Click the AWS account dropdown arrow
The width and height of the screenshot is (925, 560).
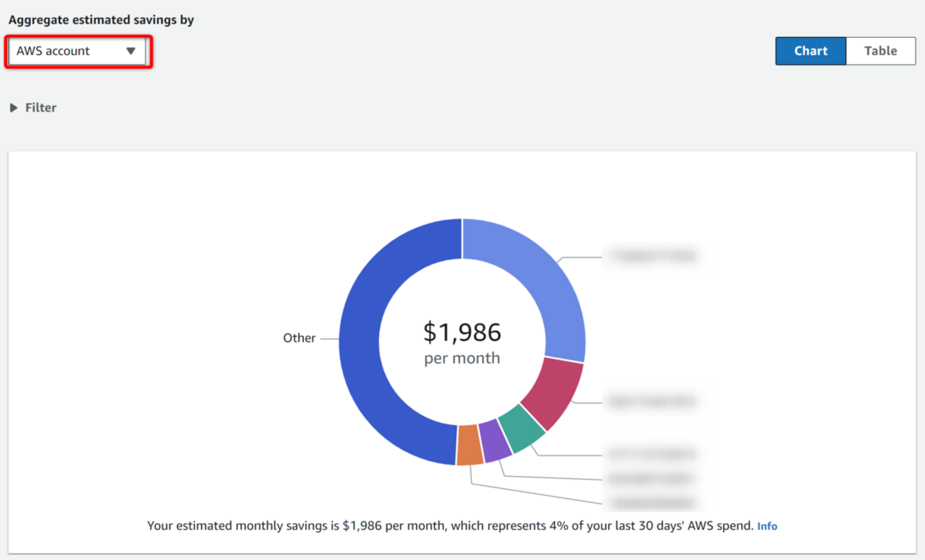131,51
